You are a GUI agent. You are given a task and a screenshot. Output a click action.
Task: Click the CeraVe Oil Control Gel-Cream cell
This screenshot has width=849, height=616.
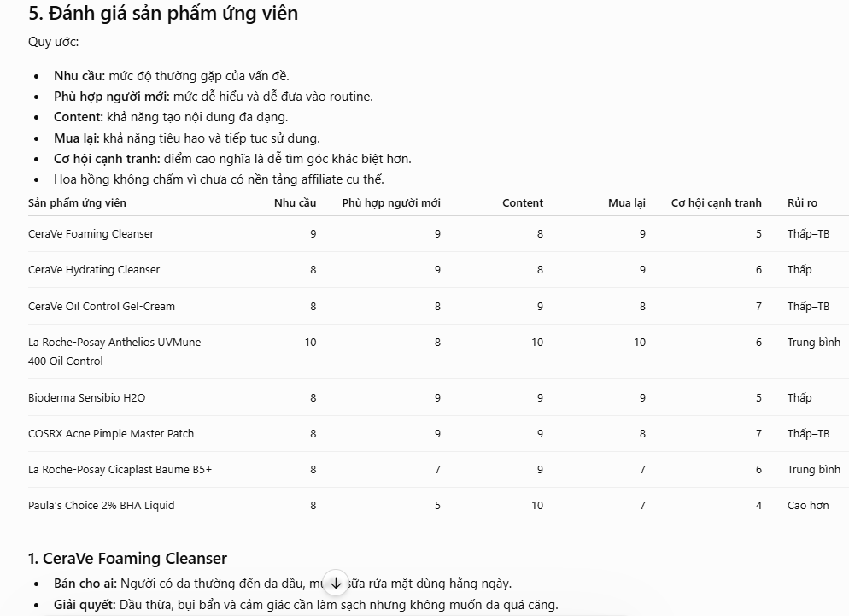point(102,306)
